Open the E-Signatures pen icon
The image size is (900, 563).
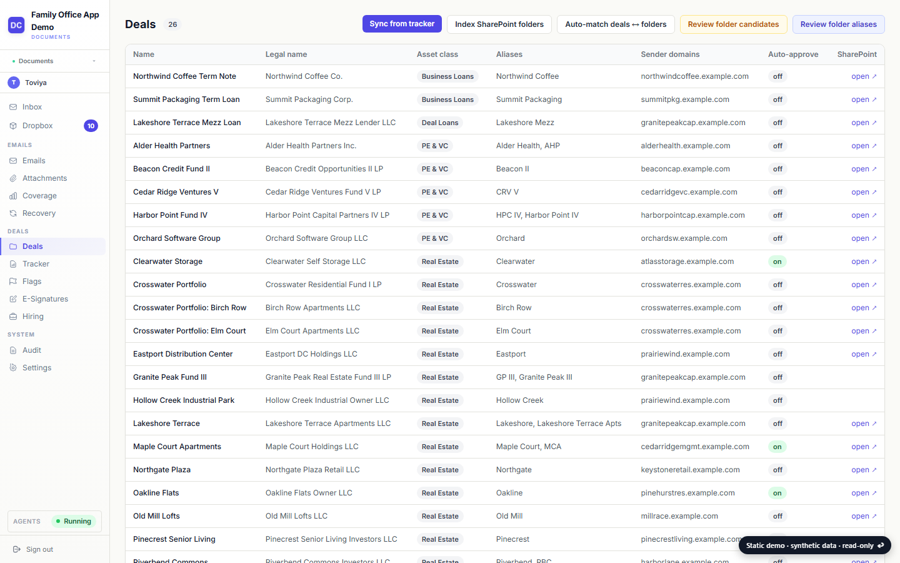point(13,299)
